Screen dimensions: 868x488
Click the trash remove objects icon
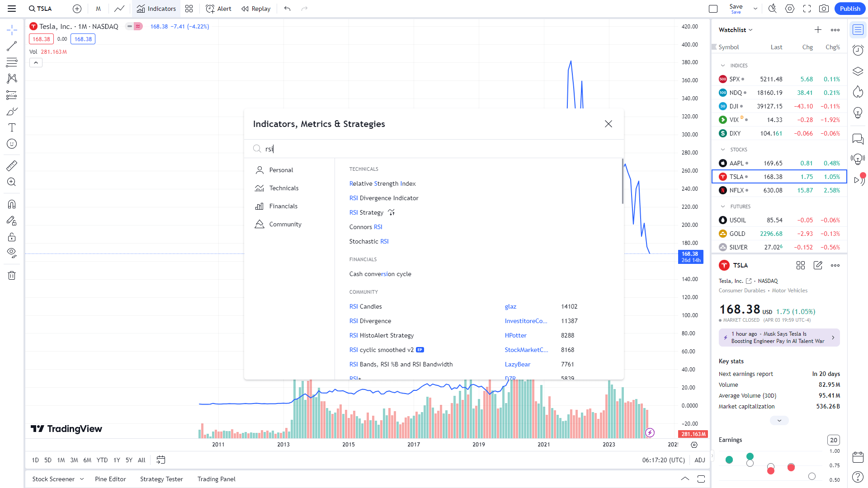coord(12,276)
